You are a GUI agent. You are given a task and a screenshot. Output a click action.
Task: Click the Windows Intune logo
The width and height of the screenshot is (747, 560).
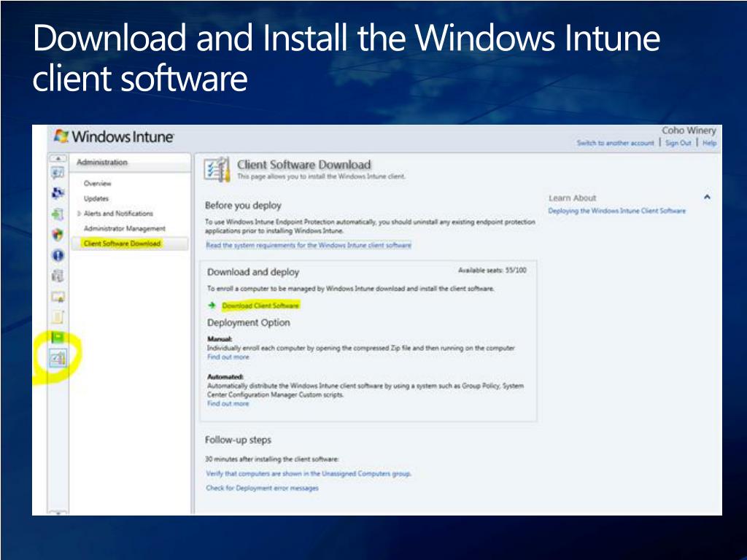pos(113,136)
